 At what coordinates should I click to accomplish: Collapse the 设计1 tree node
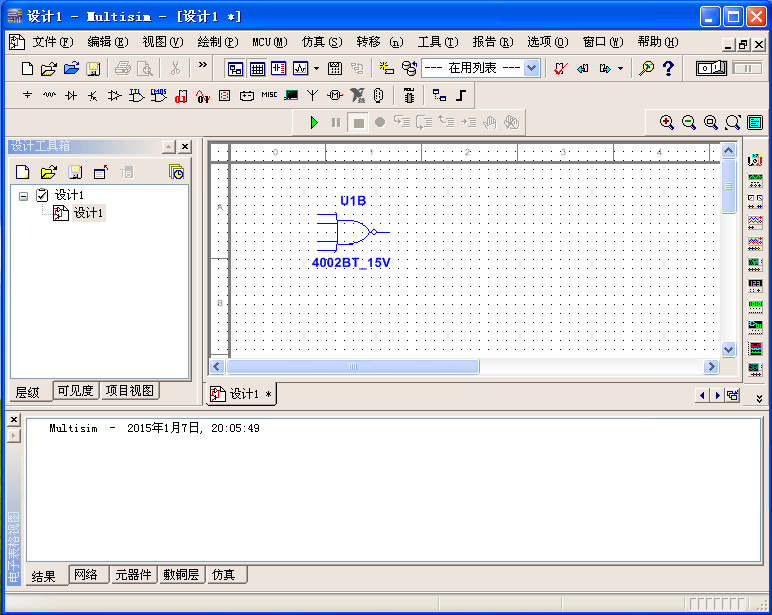point(23,196)
